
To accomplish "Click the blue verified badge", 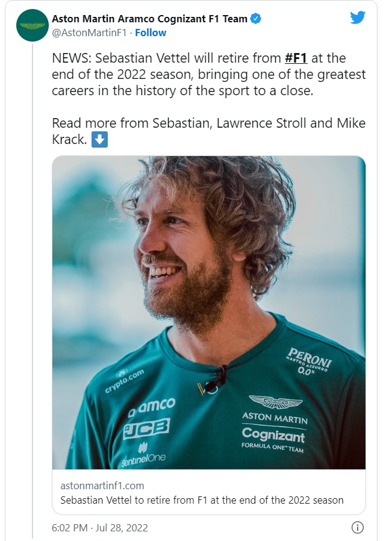I will pyautogui.click(x=256, y=19).
